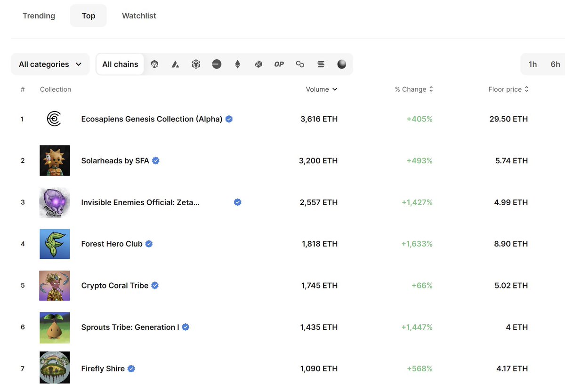Viewport: 565px width, 392px height.
Task: Filter by the Ethereum chain icon
Action: [237, 64]
